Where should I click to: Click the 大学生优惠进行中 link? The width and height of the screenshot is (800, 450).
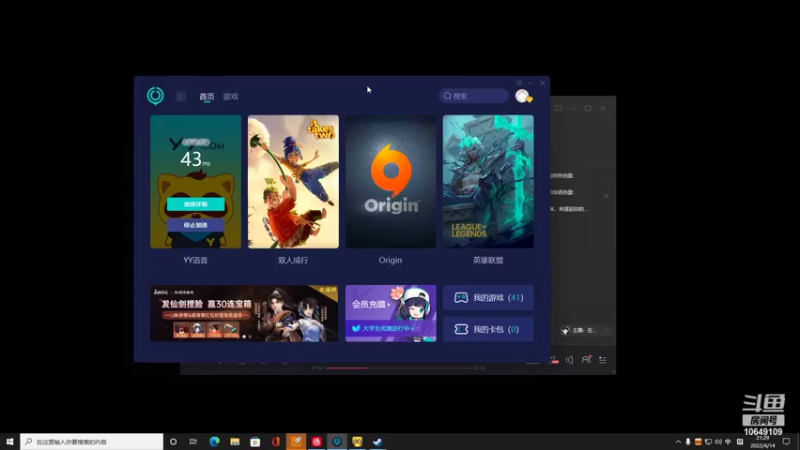(385, 328)
